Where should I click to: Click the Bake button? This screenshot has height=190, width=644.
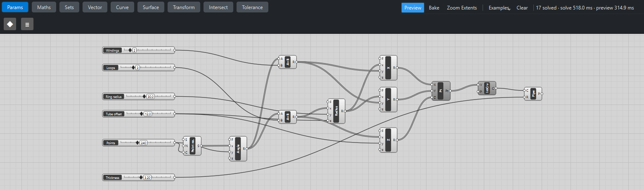[x=434, y=8]
